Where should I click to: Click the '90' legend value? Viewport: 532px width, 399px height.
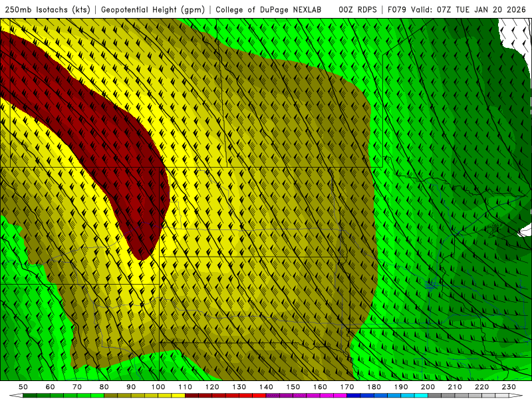(131, 387)
